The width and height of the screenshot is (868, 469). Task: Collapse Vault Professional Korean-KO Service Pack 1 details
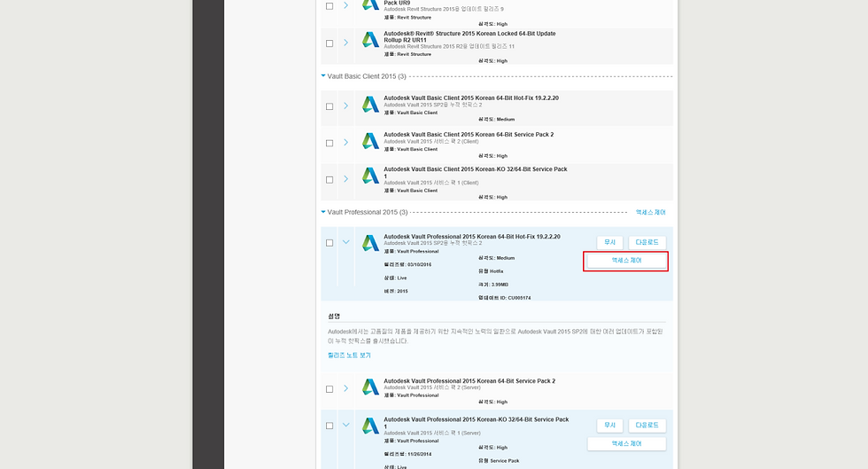346,426
